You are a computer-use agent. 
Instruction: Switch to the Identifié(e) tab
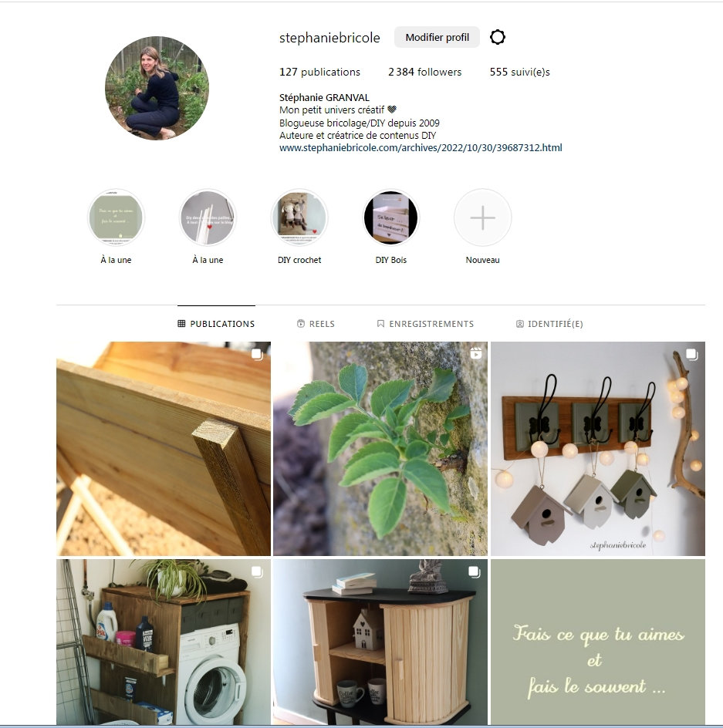[x=549, y=324]
